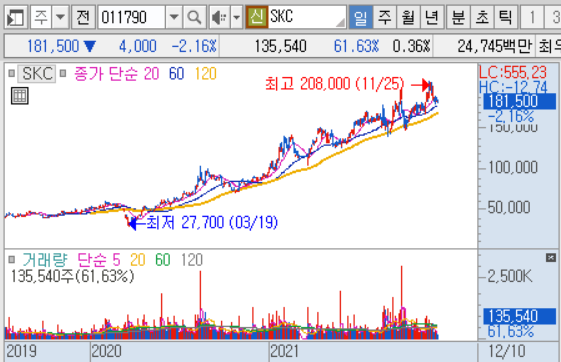Screen dimensions: 561x362
Task: Click the 20 moving average legend in pink
Action: [x=151, y=74]
